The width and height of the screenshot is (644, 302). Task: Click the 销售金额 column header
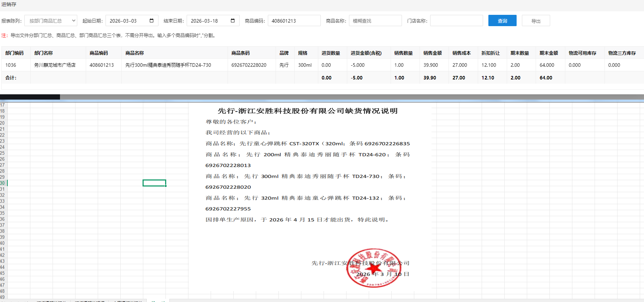coord(432,53)
